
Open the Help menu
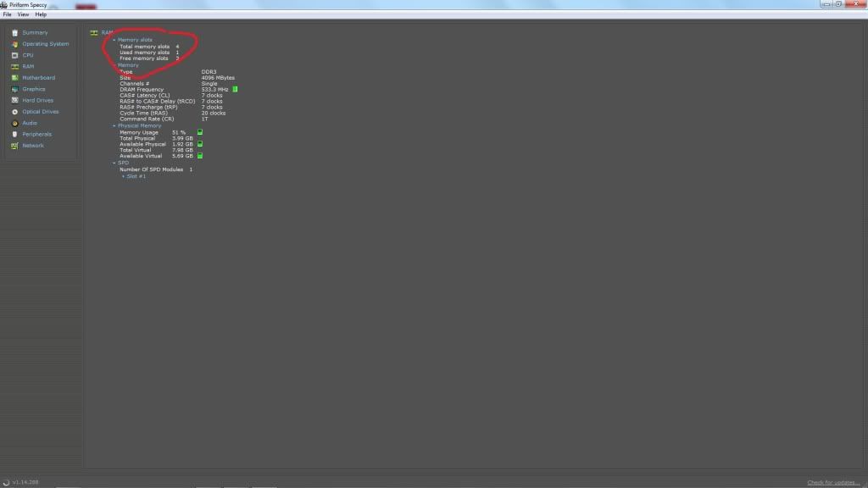point(41,14)
